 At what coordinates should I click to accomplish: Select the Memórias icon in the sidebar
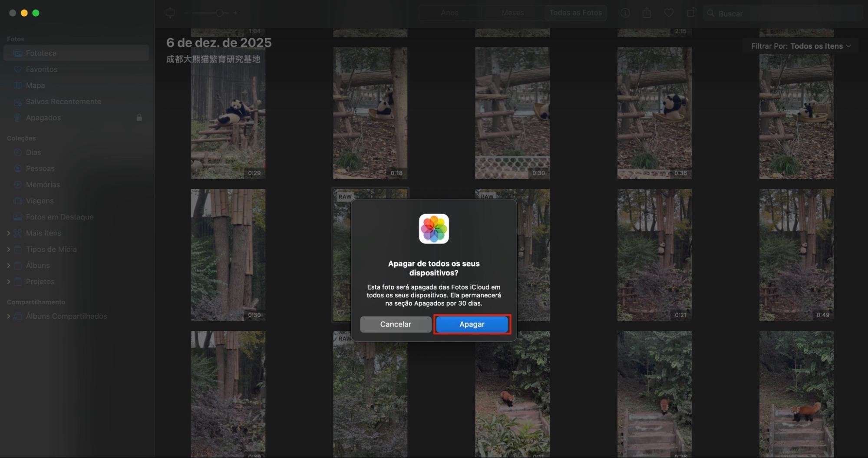[x=17, y=185]
